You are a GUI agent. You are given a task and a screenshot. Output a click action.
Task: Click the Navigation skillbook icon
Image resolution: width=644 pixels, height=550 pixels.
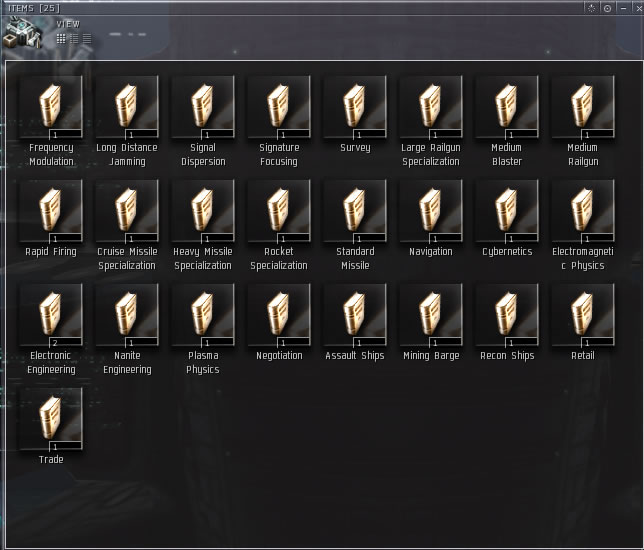click(431, 211)
